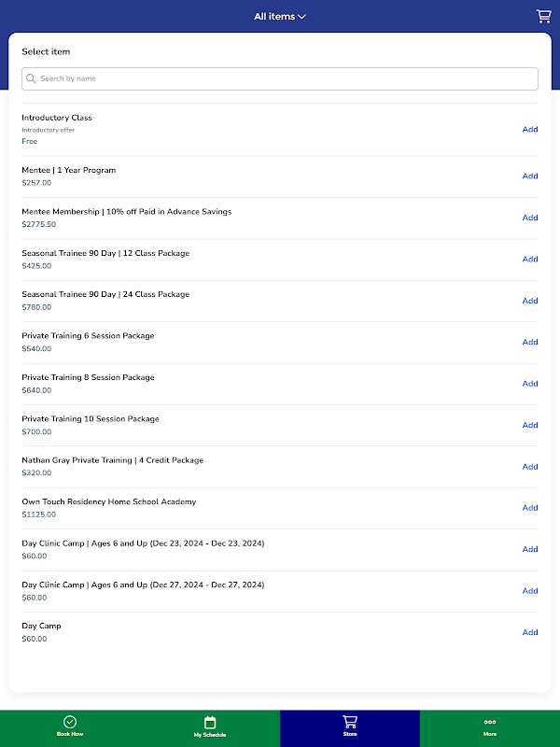Viewport: 560px width, 747px height.
Task: Open My Schedule calendar icon
Action: (x=210, y=722)
